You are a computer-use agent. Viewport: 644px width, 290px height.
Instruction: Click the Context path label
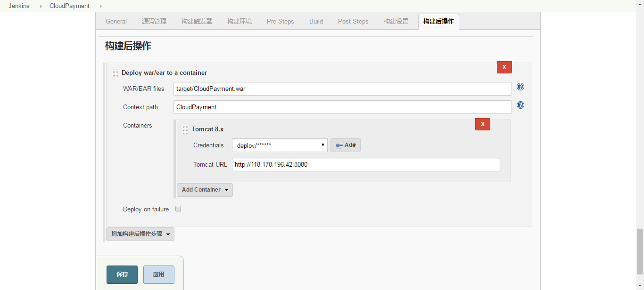[x=140, y=107]
